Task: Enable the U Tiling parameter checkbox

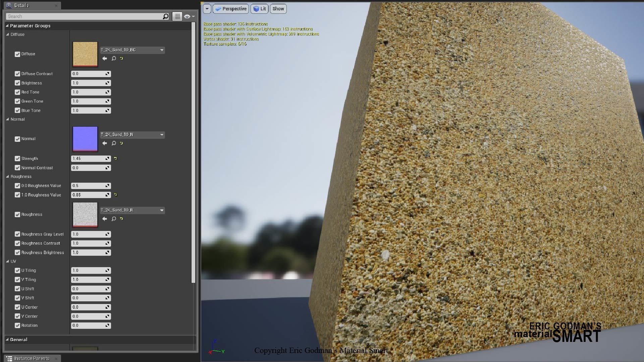Action: pyautogui.click(x=17, y=270)
